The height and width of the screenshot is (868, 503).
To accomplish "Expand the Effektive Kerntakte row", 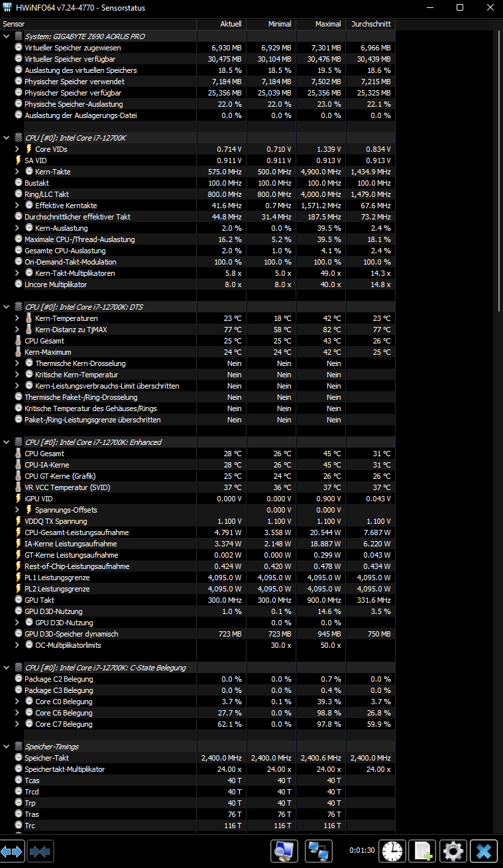I will tap(17, 206).
